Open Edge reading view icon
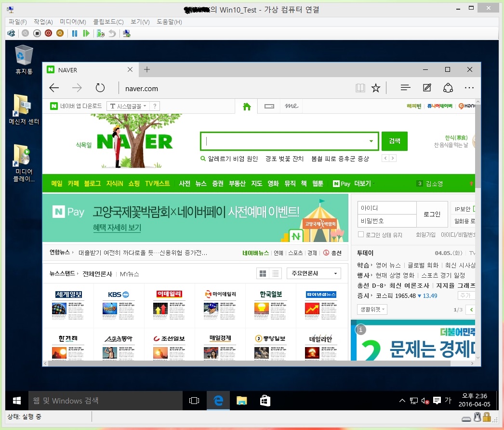 [360, 88]
